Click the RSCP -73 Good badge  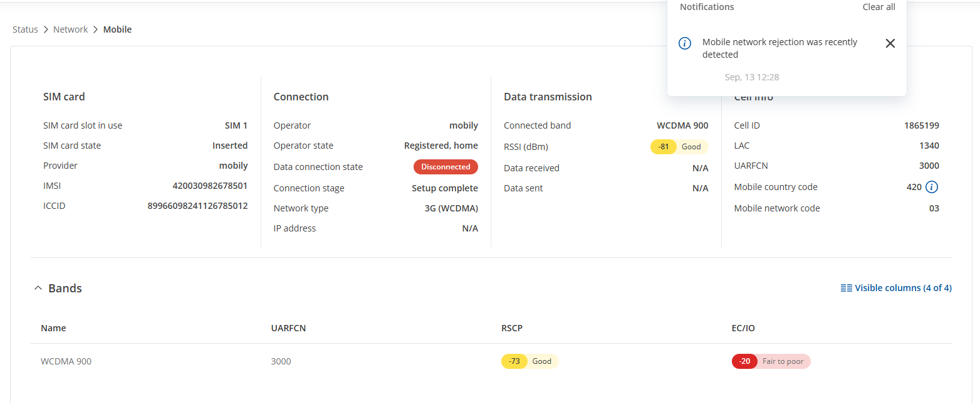pos(529,361)
